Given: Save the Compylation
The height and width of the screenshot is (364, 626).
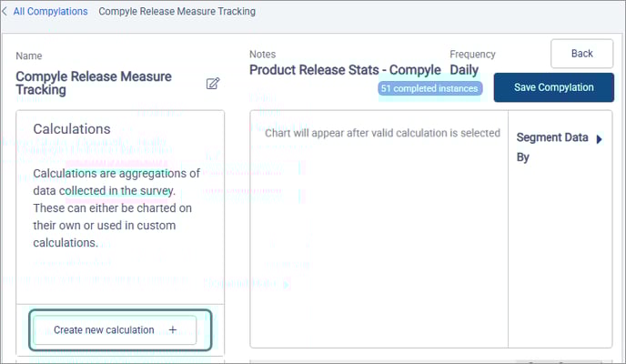Looking at the screenshot, I should pos(553,87).
